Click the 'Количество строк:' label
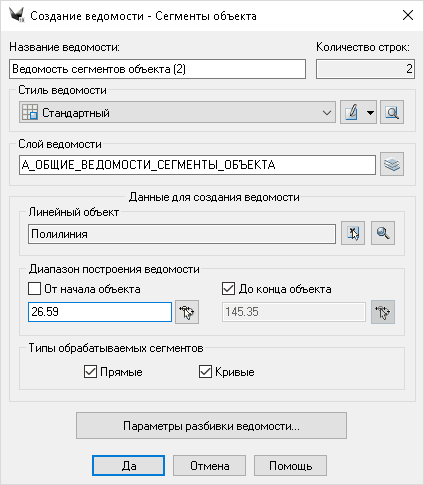The width and height of the screenshot is (424, 485). 363,47
